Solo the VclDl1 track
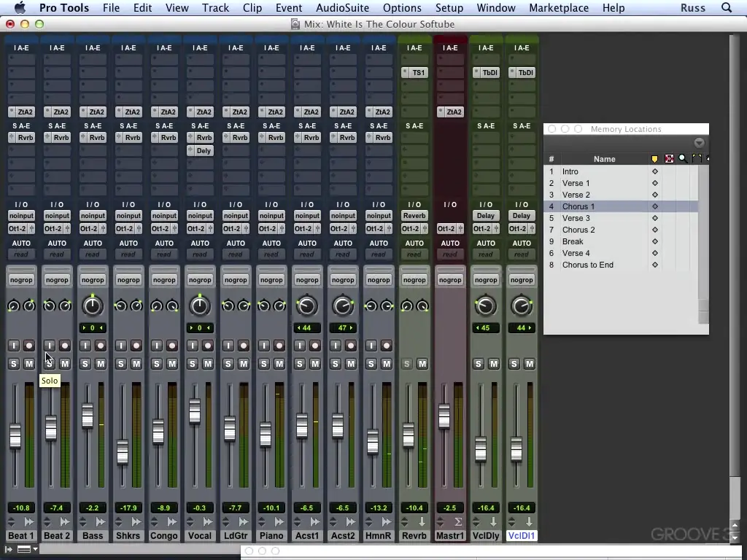The height and width of the screenshot is (560, 747). pos(514,364)
